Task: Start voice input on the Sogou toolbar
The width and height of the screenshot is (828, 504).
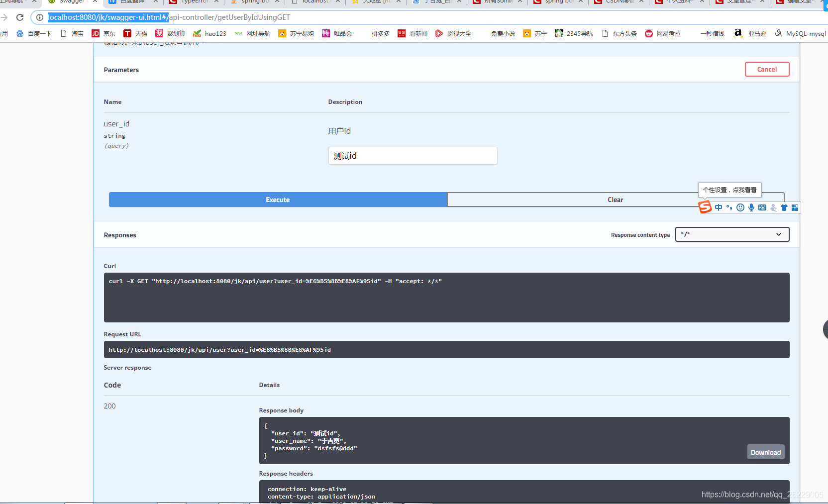Action: click(751, 207)
